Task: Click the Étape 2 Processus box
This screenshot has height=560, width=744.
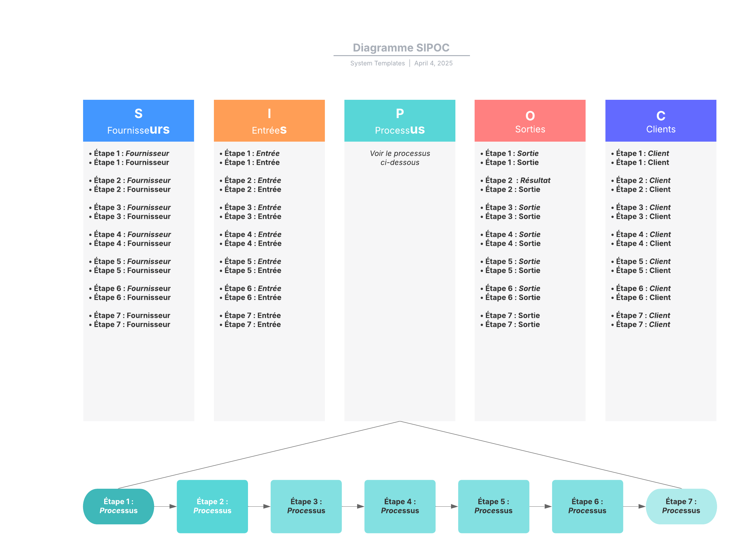Action: (212, 506)
